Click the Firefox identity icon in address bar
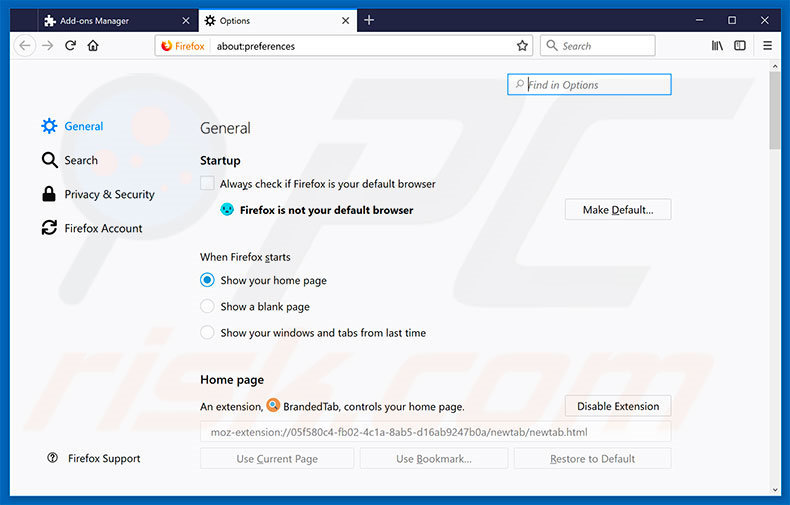The image size is (790, 505). click(x=167, y=46)
